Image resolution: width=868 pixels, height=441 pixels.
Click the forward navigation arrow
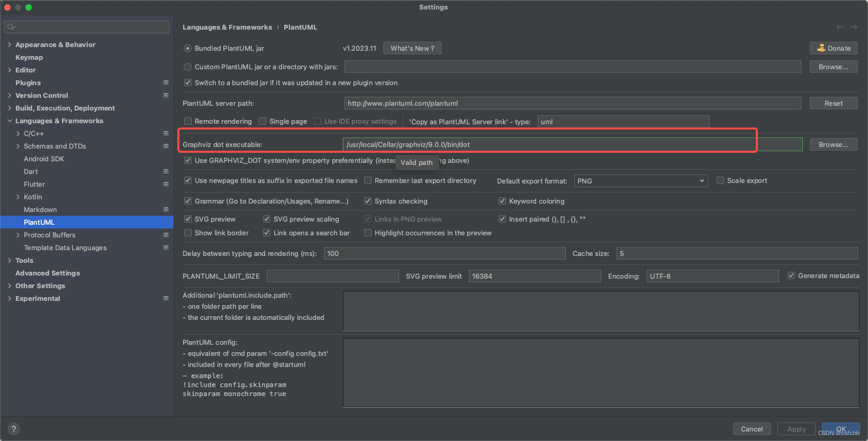coord(854,27)
